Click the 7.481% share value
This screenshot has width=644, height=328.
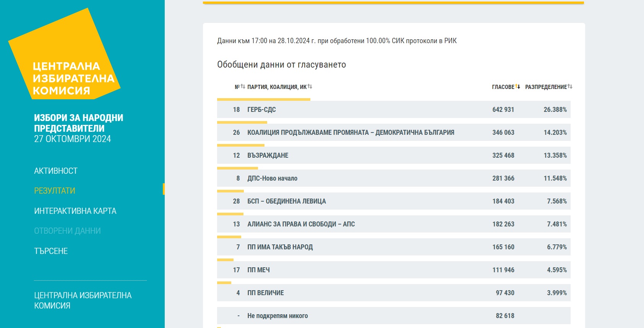point(556,224)
